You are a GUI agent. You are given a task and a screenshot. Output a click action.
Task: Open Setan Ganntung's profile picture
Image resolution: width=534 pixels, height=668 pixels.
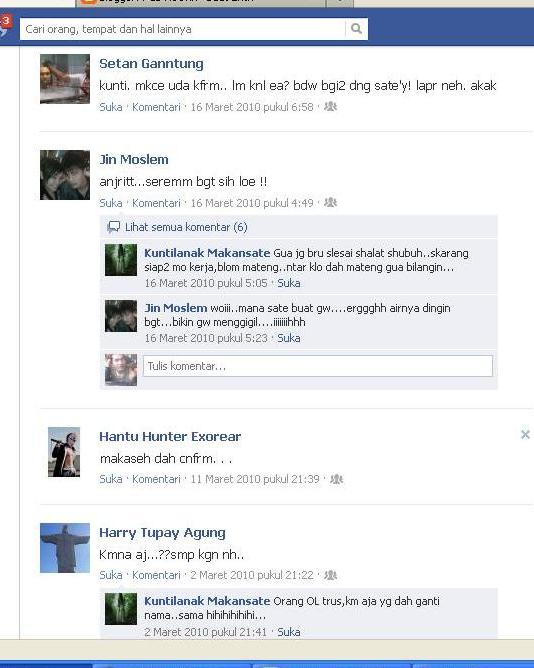(65, 79)
